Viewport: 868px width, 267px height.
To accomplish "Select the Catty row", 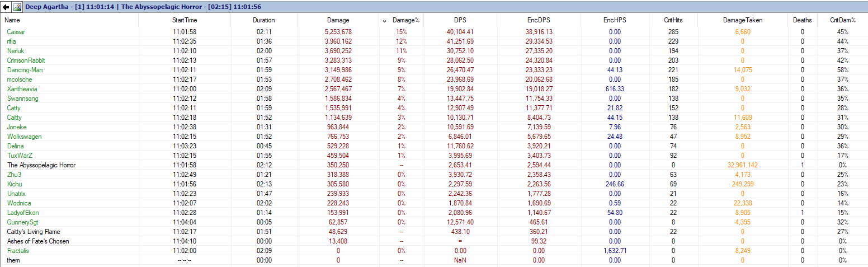I will point(434,108).
